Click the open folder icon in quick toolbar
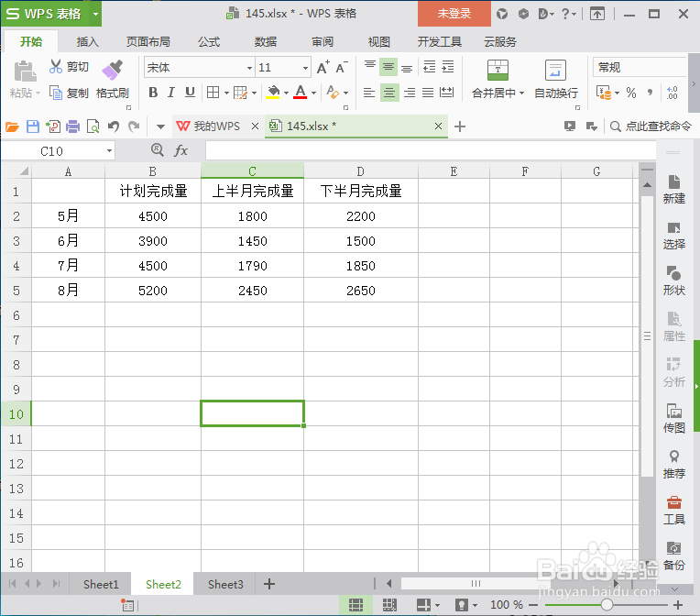The width and height of the screenshot is (700, 616). point(12,126)
